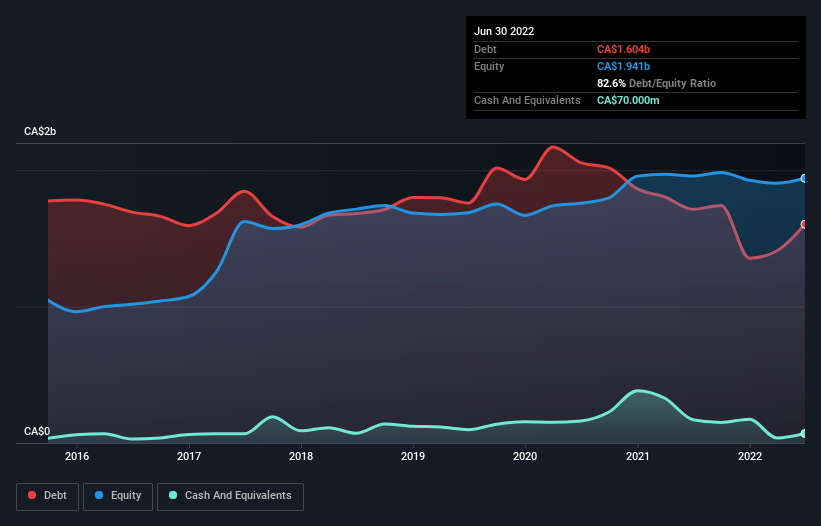Click the CA$1.604b debt value
This screenshot has height=526, width=821.
pyautogui.click(x=623, y=49)
